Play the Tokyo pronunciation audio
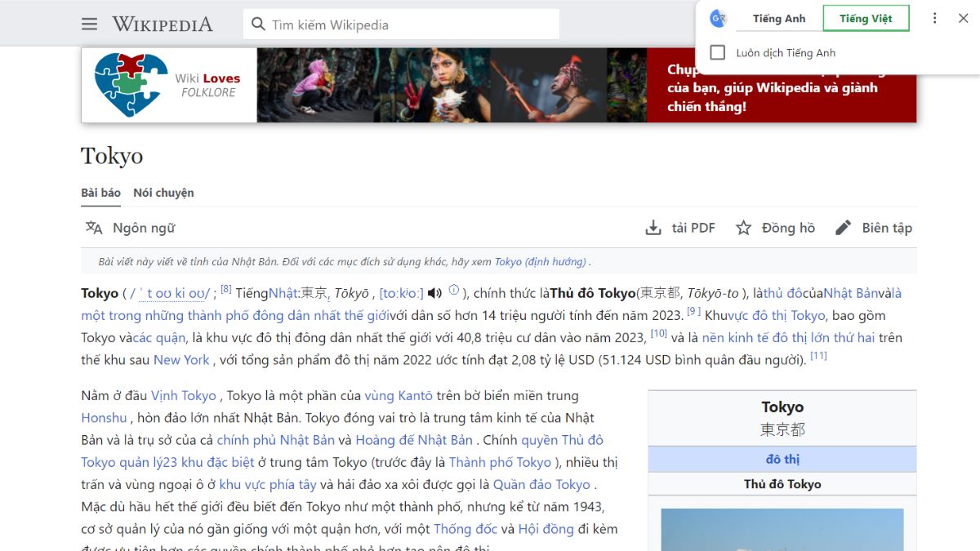 (434, 293)
